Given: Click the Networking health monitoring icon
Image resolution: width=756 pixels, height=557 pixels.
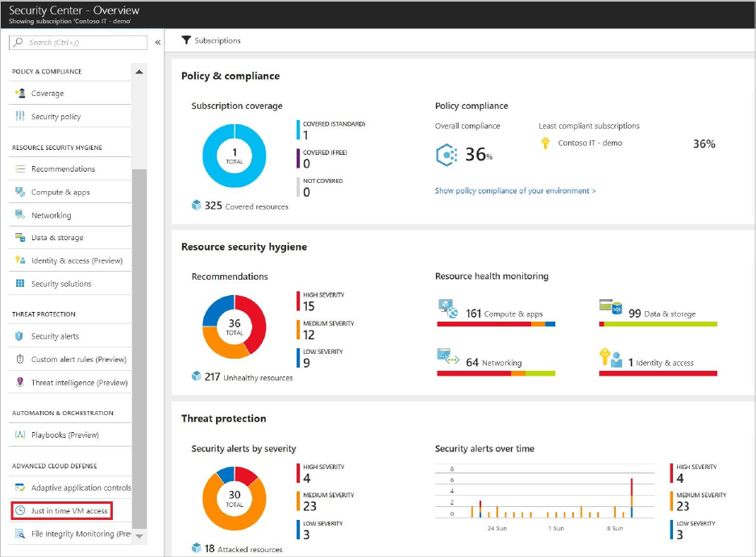Looking at the screenshot, I should click(x=448, y=356).
